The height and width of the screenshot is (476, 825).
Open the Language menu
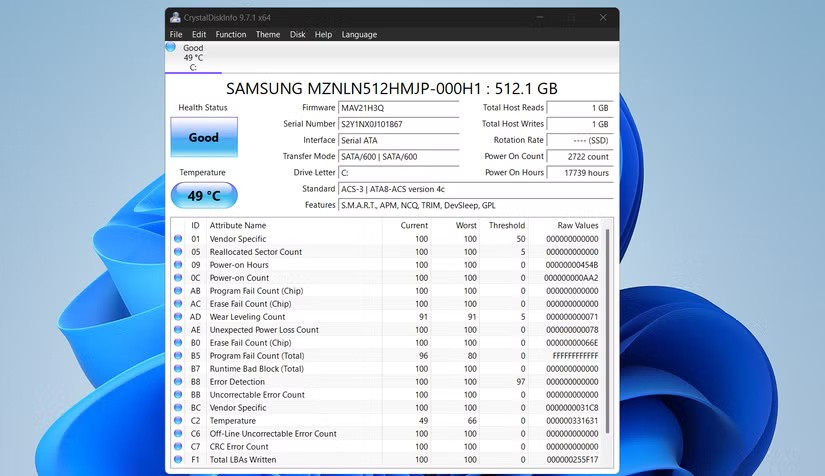pos(359,34)
